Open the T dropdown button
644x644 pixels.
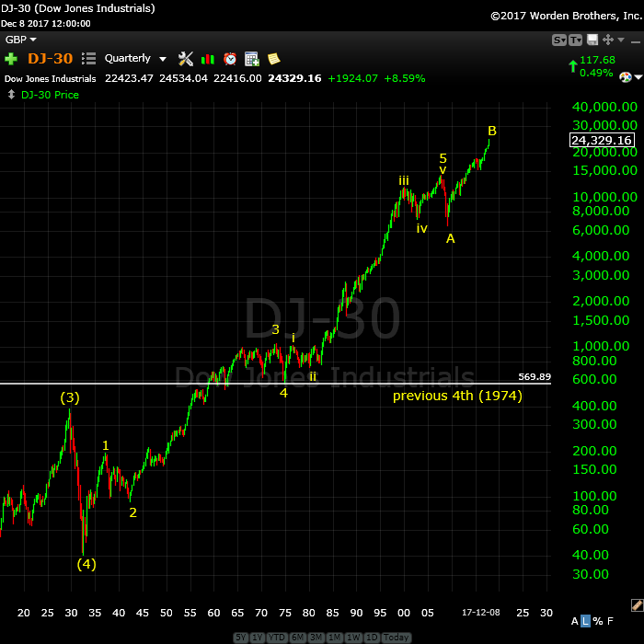coord(575,40)
